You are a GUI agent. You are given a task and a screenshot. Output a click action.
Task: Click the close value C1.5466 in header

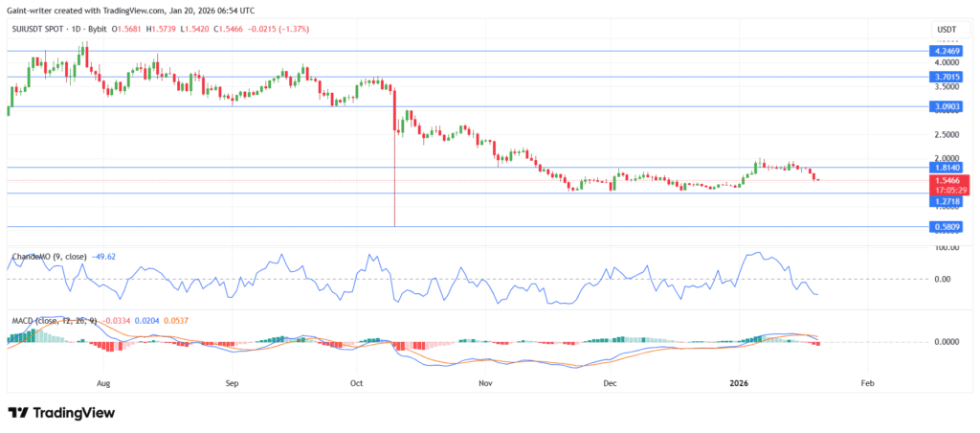(x=227, y=30)
